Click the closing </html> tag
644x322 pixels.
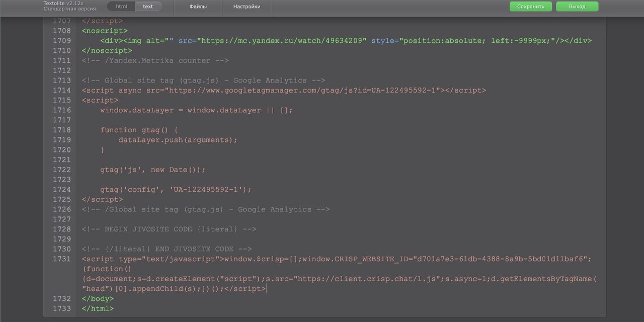pos(98,308)
